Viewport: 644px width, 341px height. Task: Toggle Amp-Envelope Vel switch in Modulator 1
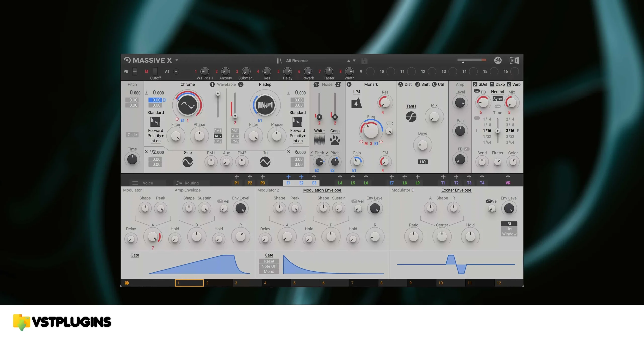pos(220,201)
